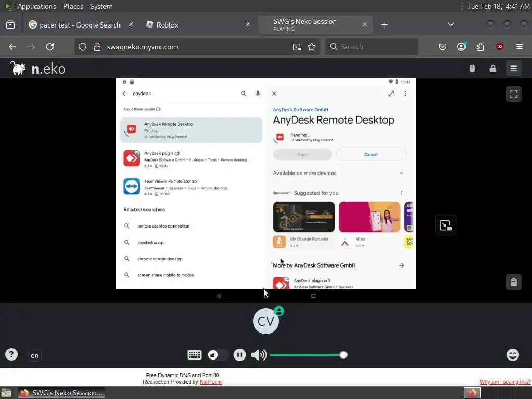Open the Places menu
Image resolution: width=532 pixels, height=399 pixels.
(x=73, y=6)
